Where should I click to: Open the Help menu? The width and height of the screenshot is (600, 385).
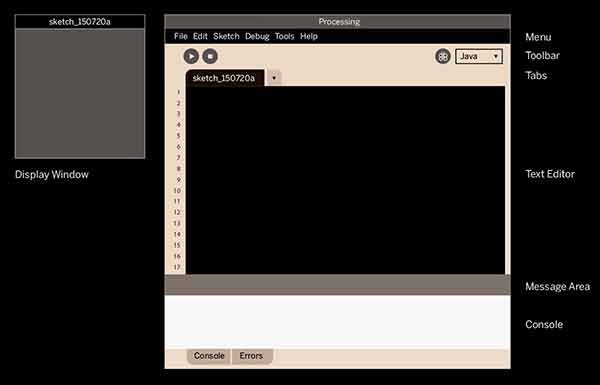[309, 36]
